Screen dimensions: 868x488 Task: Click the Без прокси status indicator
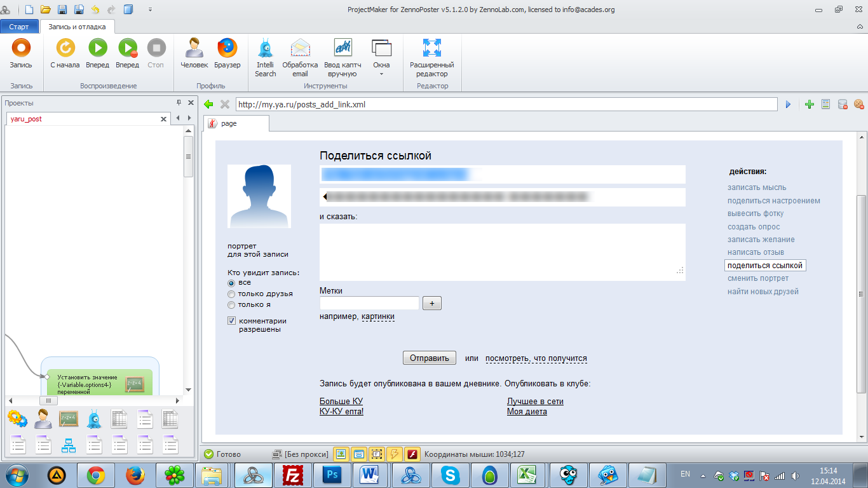click(301, 454)
